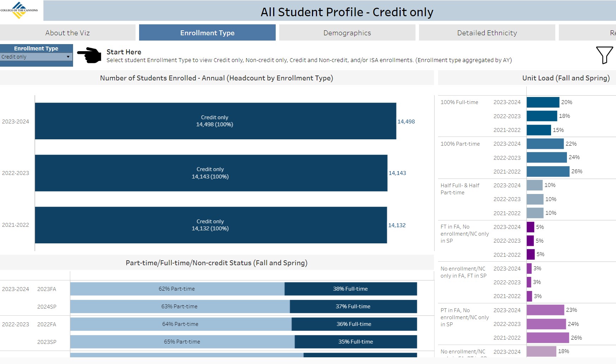Screen dimensions: 616x364
Task: Open the filter funnel icon
Action: (x=604, y=55)
